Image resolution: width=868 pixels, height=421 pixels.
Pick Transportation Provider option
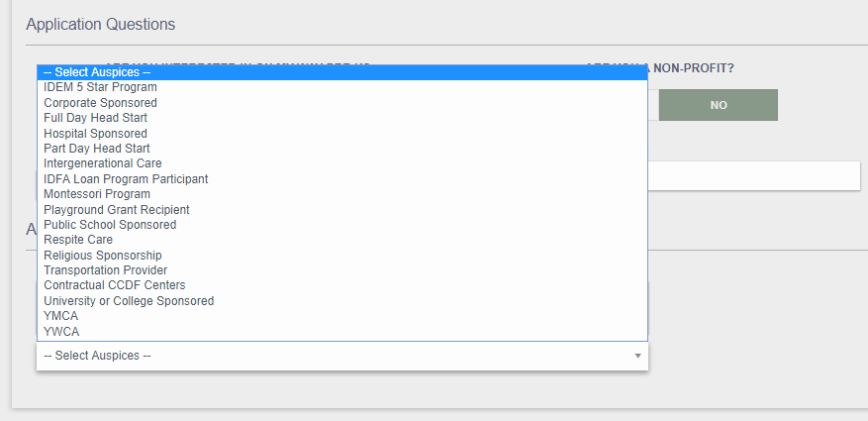pos(106,270)
